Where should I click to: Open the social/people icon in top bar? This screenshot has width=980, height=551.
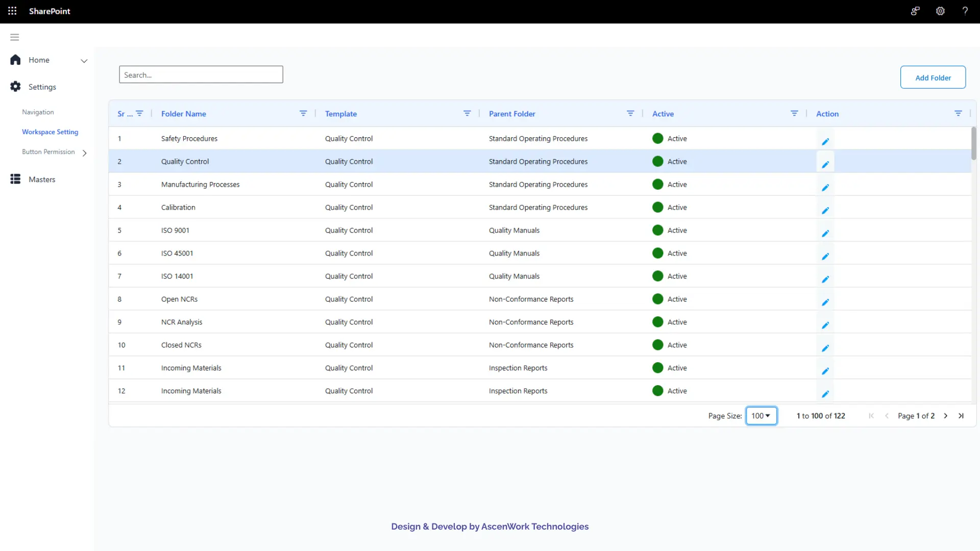(x=915, y=11)
